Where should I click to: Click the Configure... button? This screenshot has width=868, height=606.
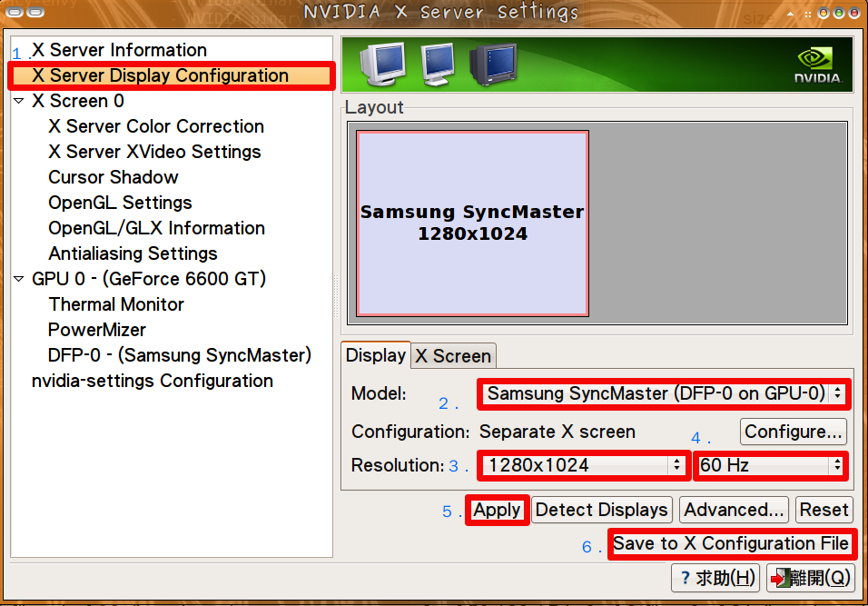(x=794, y=432)
